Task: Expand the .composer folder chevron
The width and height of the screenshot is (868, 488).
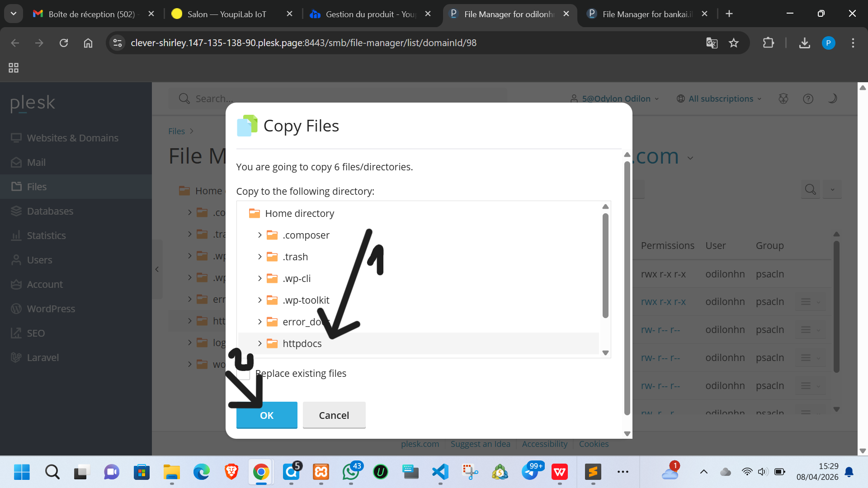Action: pos(259,235)
